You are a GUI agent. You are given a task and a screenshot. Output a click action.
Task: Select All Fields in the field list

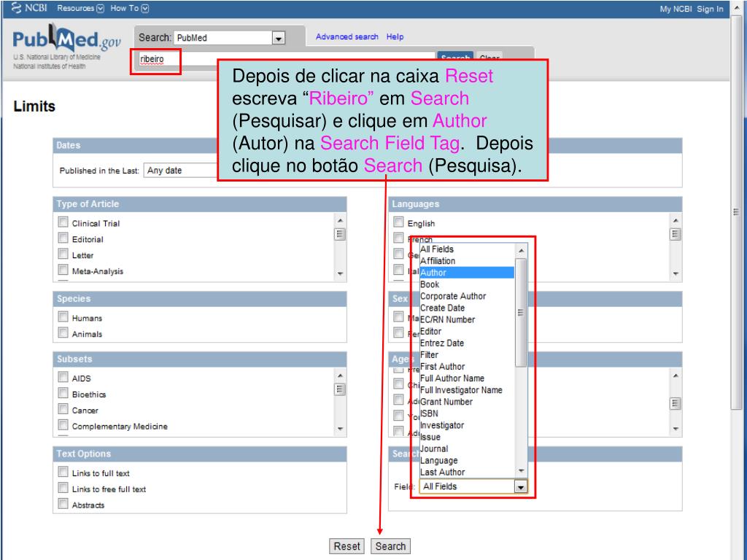click(466, 249)
